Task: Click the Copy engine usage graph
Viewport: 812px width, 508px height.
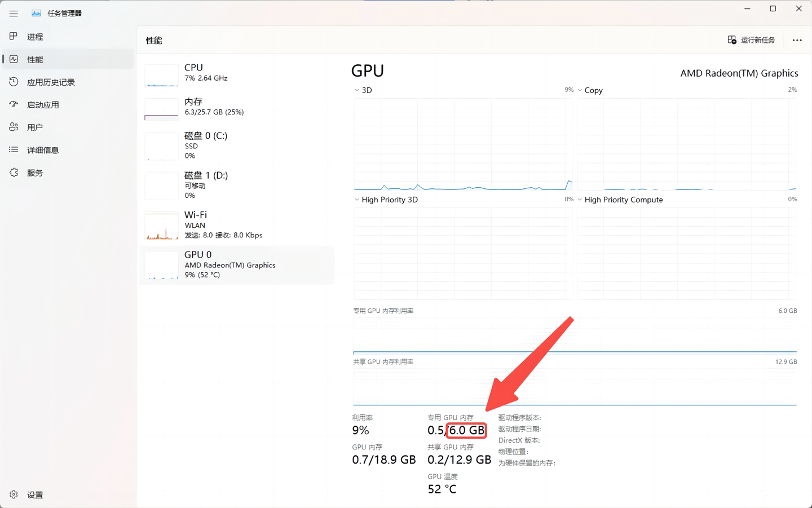Action: coord(686,144)
